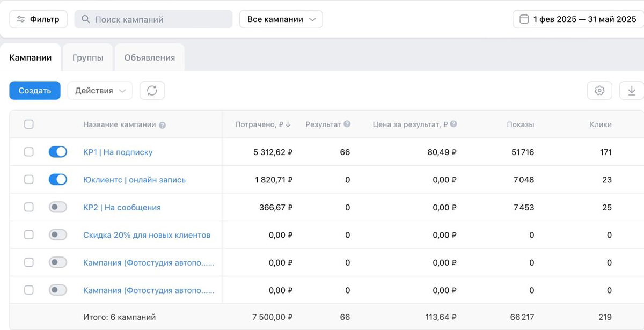
Task: Open the calendar icon in the date picker
Action: point(523,18)
